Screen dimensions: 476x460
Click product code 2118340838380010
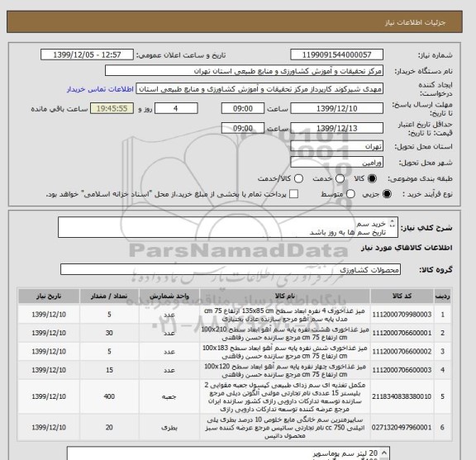point(402,396)
